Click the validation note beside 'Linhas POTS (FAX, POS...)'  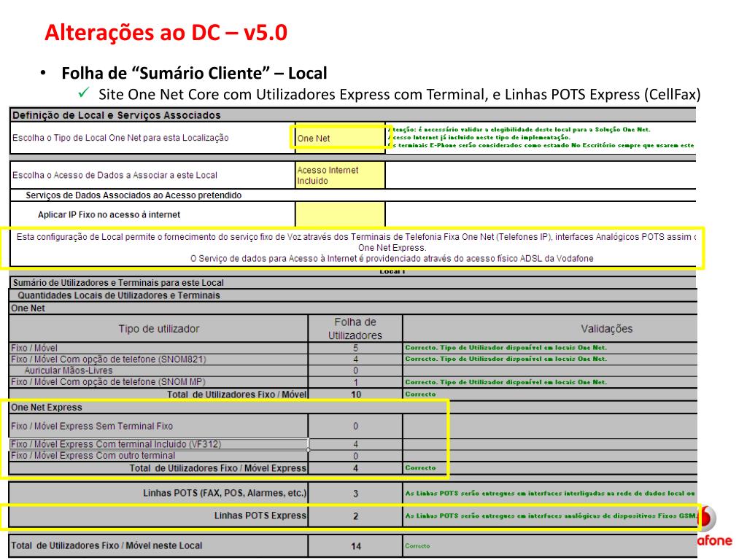coord(550,494)
